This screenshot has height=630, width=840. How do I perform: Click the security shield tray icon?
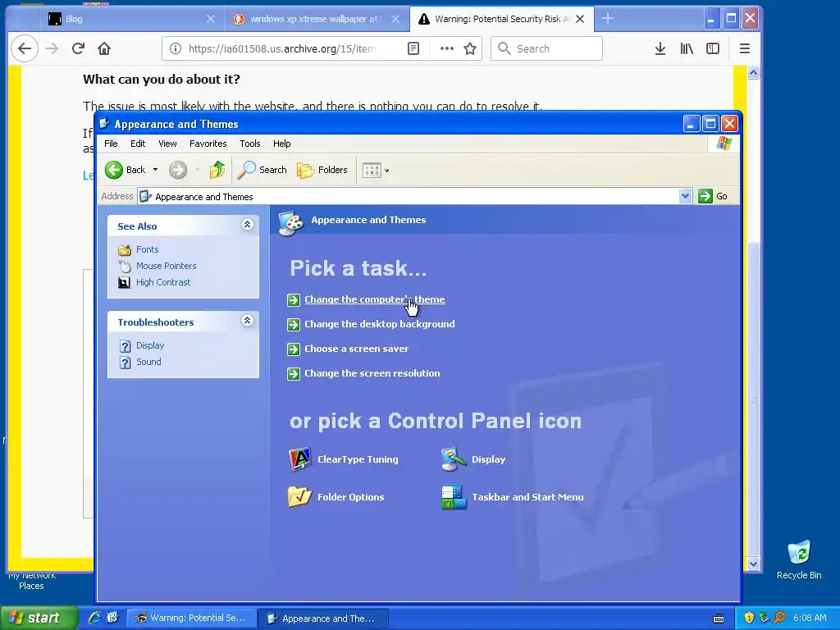[x=749, y=618]
